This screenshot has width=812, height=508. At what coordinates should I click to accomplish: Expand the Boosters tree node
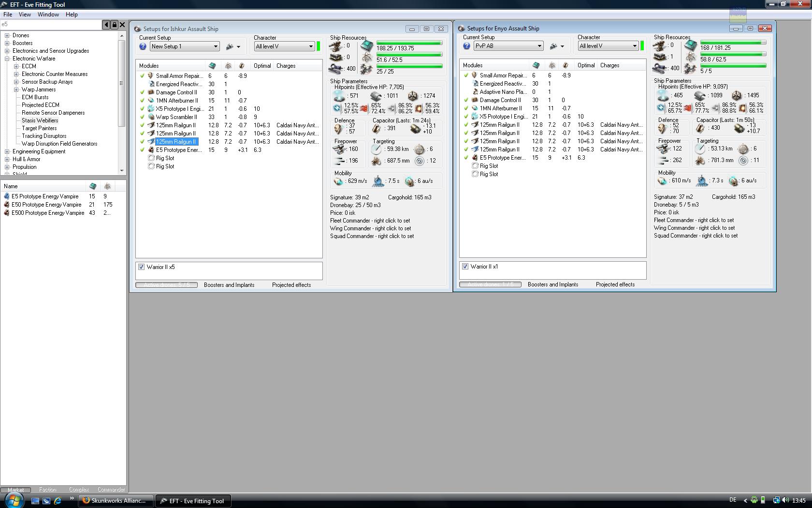click(7, 43)
